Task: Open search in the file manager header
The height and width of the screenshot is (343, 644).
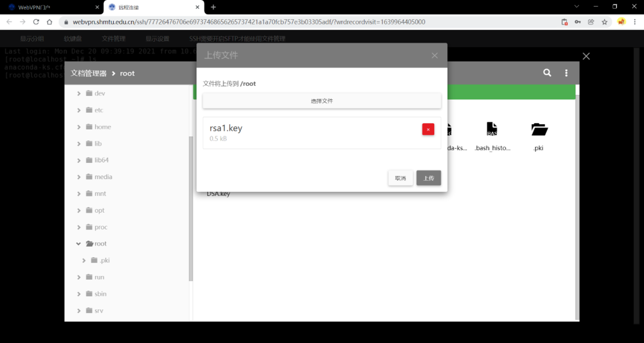Action: point(547,73)
